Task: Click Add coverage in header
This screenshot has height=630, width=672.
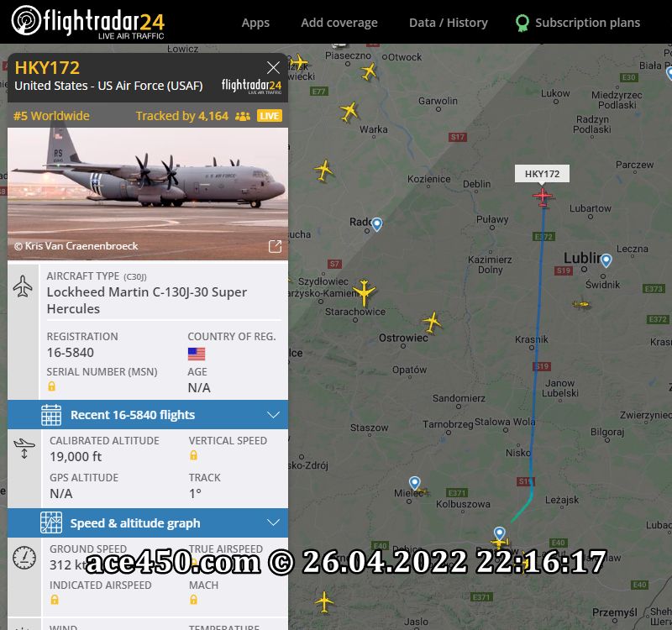Action: (x=339, y=23)
